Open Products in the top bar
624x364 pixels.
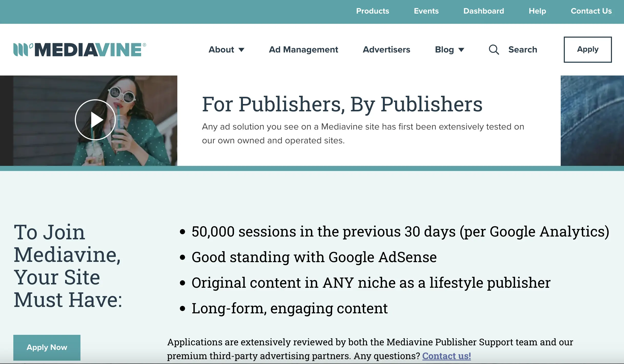(373, 11)
